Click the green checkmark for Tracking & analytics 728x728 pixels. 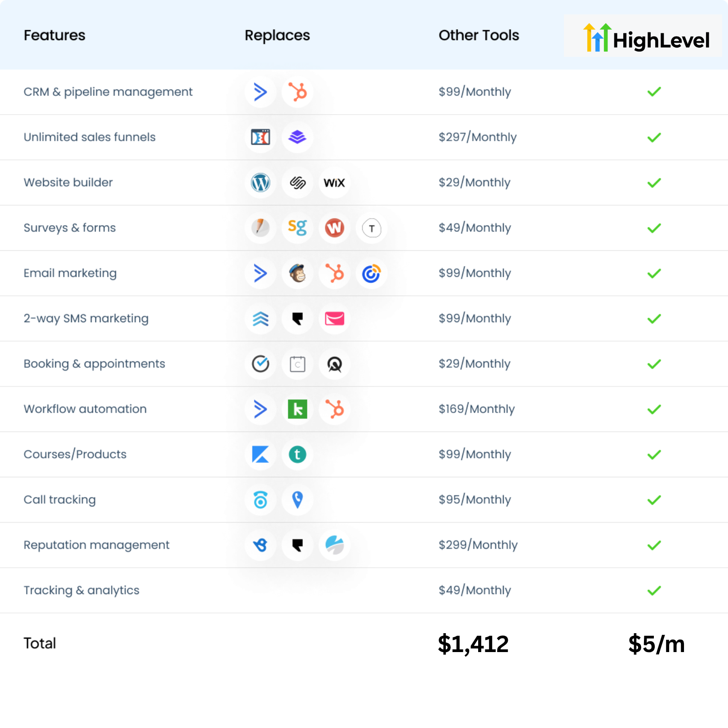tap(654, 590)
